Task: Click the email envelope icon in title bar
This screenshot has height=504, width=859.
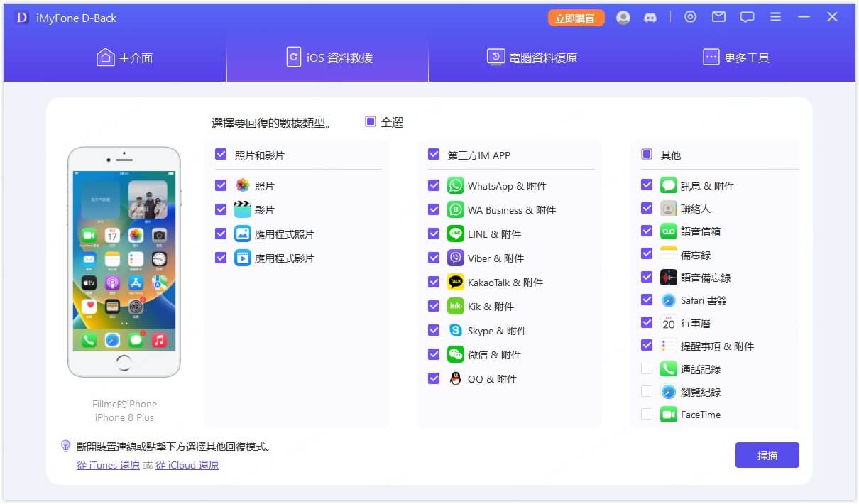Action: pos(718,17)
